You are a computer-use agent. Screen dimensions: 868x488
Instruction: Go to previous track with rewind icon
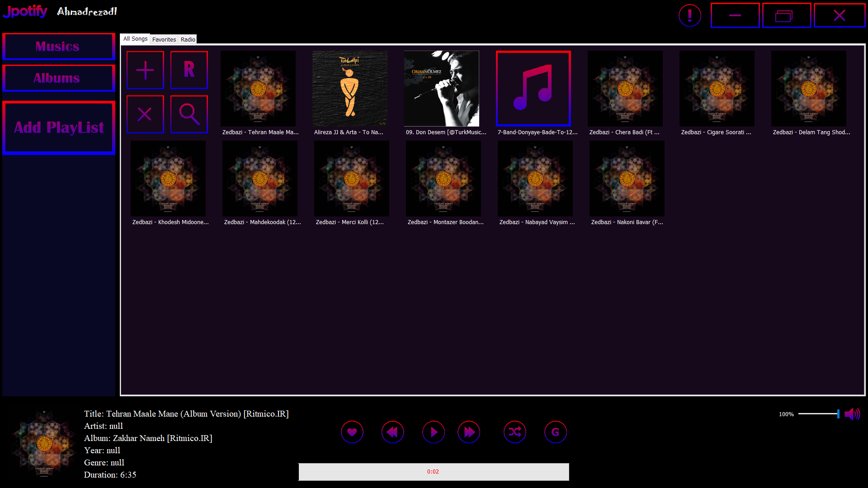click(x=393, y=432)
